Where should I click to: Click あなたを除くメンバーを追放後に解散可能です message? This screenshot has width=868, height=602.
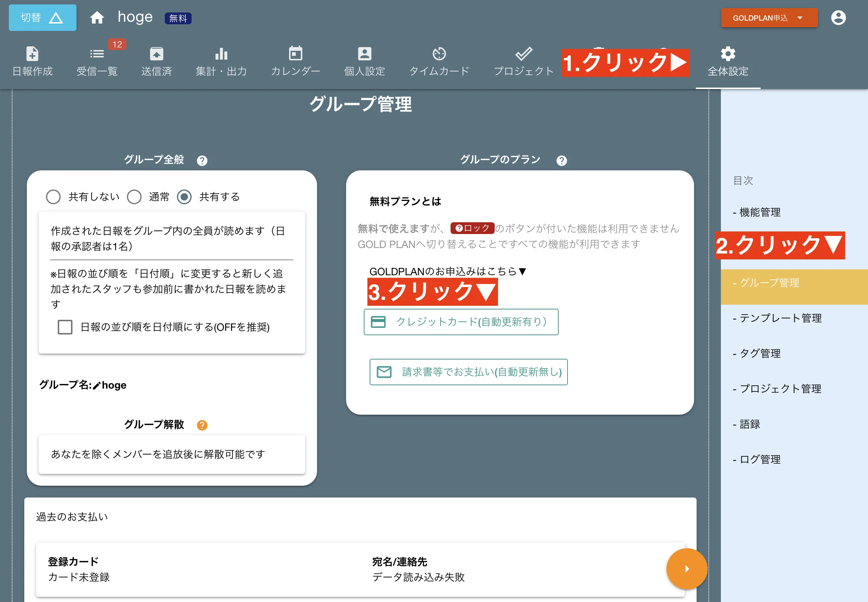tap(158, 454)
